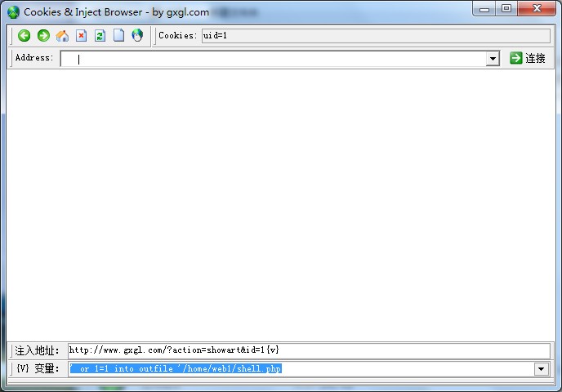
Task: Expand the Address history dropdown
Action: [493, 59]
